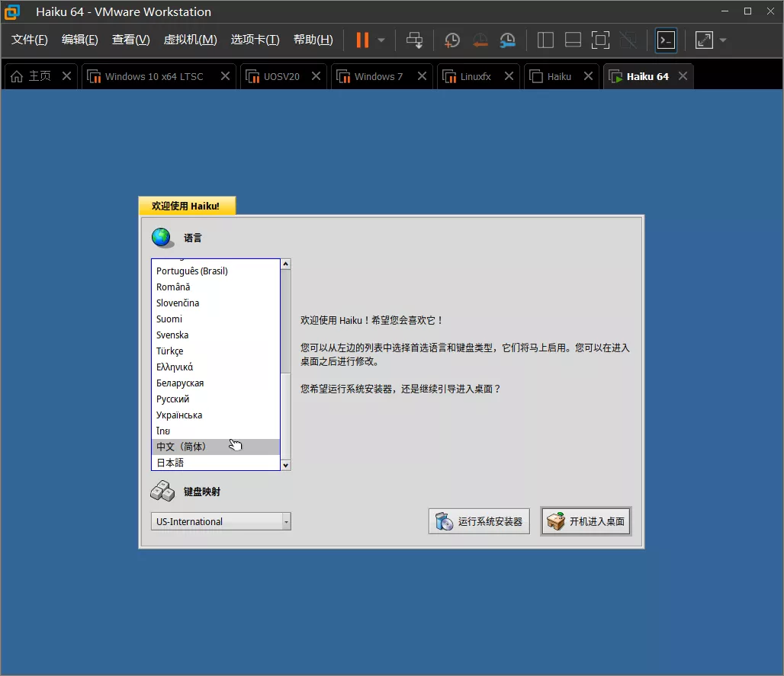The height and width of the screenshot is (676, 784).
Task: Take a snapshot of the virtual machine
Action: 452,40
